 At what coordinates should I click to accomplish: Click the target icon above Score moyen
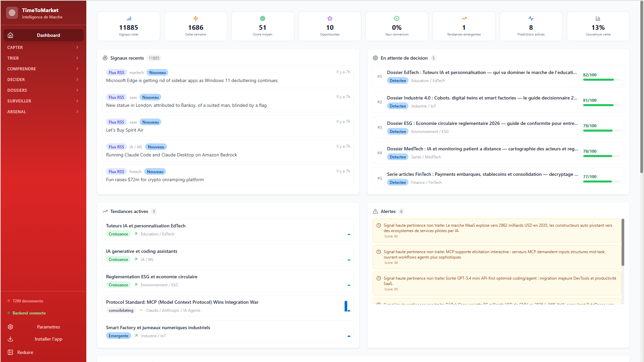click(x=263, y=18)
